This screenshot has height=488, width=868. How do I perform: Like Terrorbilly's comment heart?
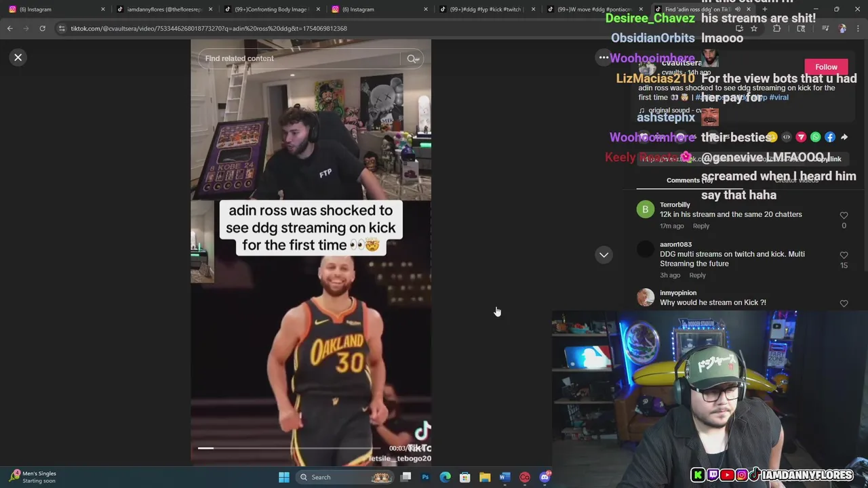click(844, 216)
